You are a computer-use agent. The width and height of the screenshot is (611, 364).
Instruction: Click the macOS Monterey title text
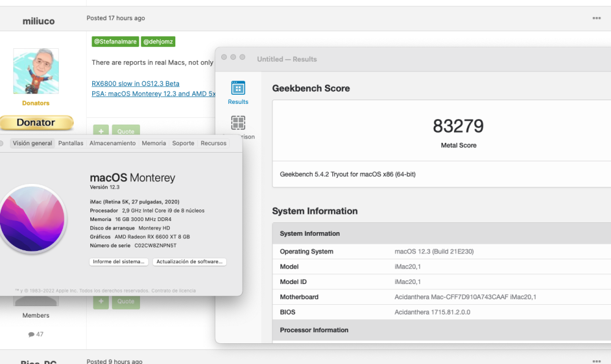click(x=133, y=178)
